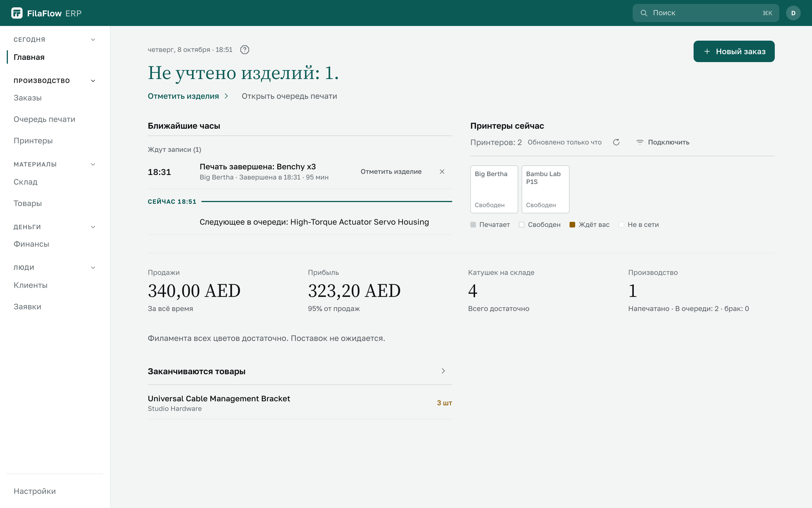This screenshot has height=508, width=812.
Task: Open Universal Cable Management Bracket row
Action: pyautogui.click(x=300, y=403)
